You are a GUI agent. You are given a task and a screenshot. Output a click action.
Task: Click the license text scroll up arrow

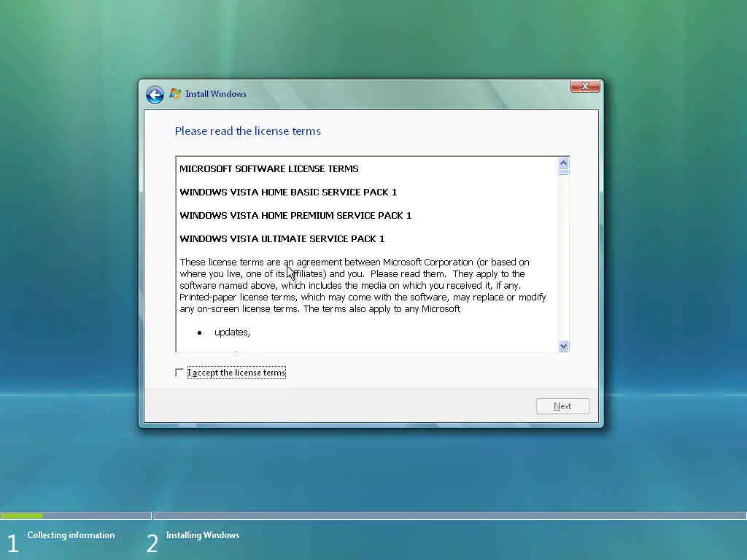tap(564, 163)
